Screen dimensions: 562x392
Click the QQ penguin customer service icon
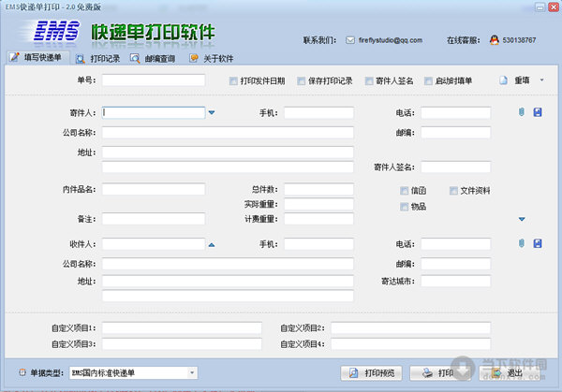click(495, 40)
